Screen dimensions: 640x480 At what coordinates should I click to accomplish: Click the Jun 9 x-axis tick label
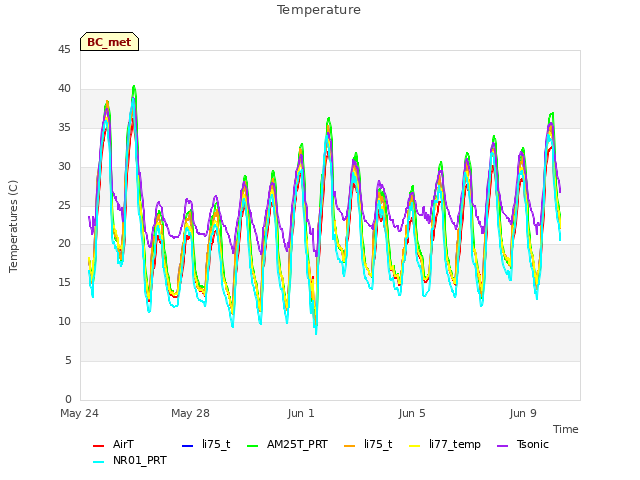[523, 413]
